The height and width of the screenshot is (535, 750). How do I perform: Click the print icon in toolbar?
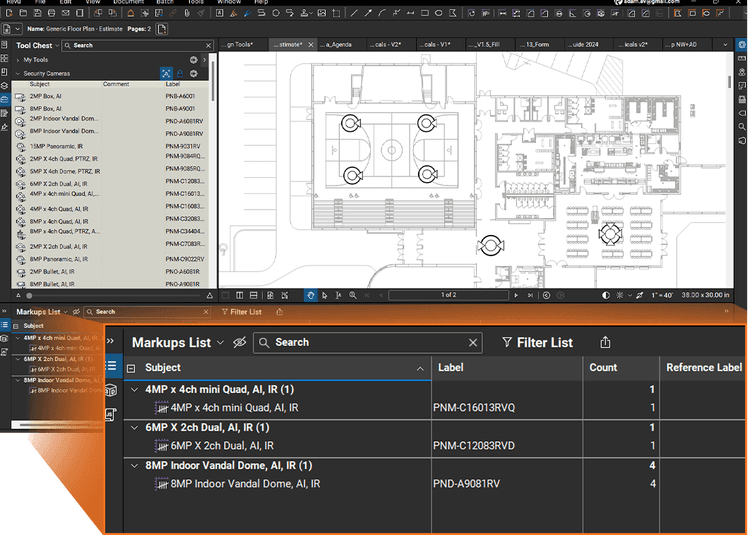pos(52,13)
